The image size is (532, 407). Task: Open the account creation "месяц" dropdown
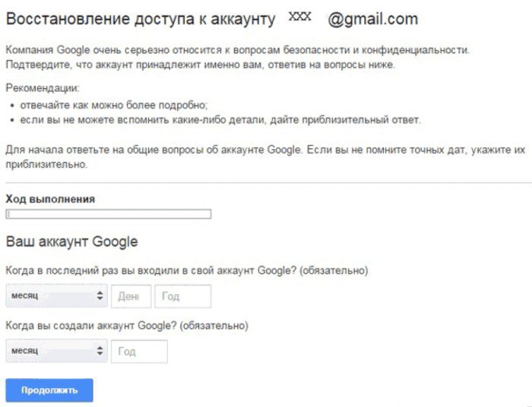coord(56,351)
